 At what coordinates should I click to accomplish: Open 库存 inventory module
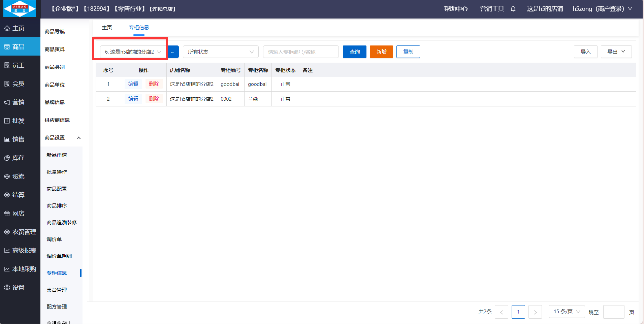pyautogui.click(x=20, y=158)
